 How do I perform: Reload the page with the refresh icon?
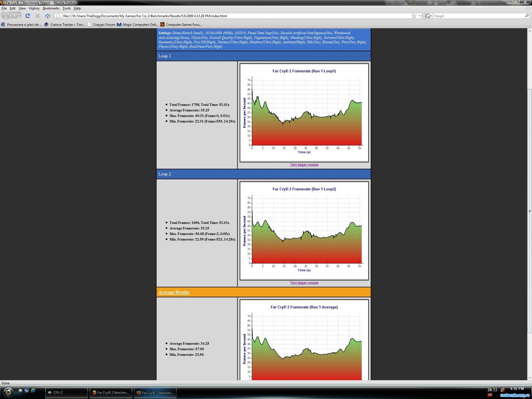28,16
